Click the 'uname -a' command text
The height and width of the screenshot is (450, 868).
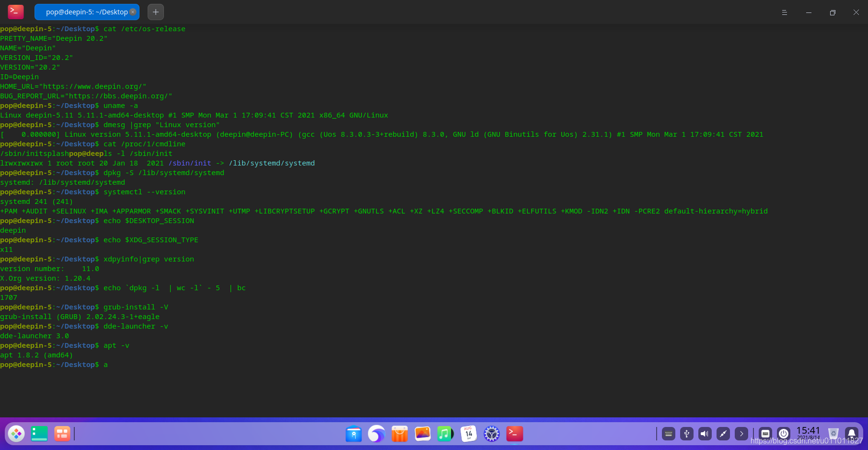(121, 106)
